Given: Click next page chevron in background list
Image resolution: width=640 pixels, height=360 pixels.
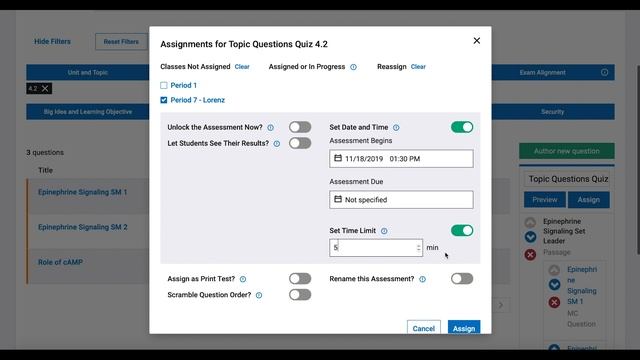Looking at the screenshot, I should click(x=501, y=305).
